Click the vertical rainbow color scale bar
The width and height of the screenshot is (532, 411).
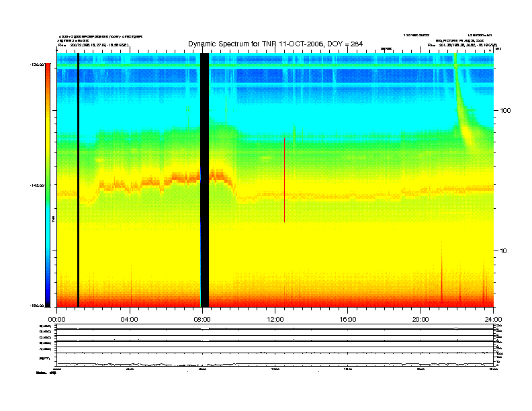pyautogui.click(x=48, y=185)
